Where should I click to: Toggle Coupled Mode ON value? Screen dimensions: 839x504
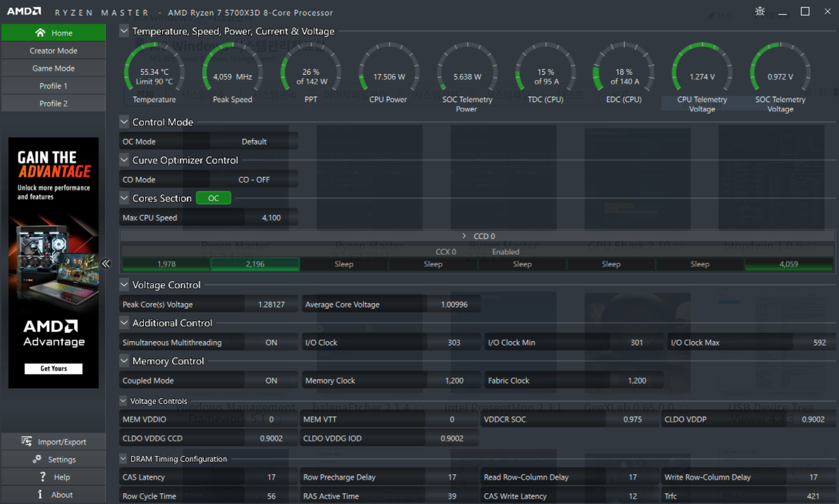click(271, 380)
